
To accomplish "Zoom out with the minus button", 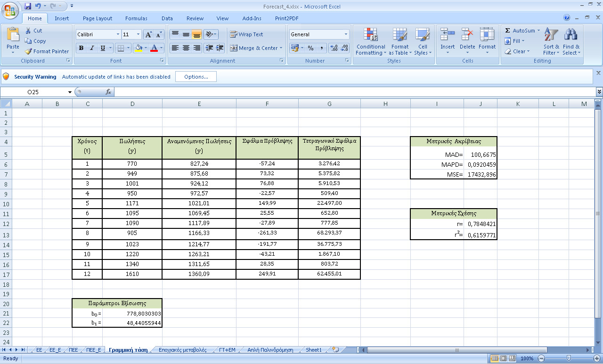I will (541, 358).
